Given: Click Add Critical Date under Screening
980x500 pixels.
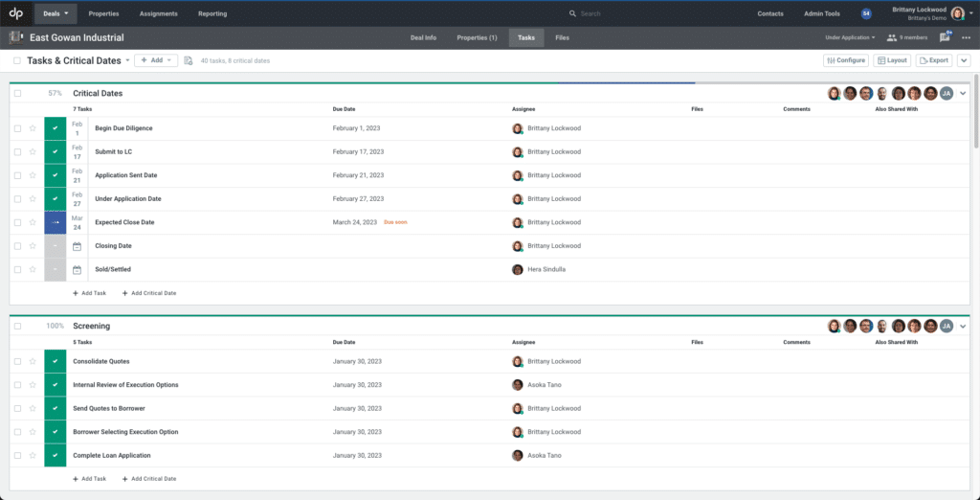Looking at the screenshot, I should (148, 479).
